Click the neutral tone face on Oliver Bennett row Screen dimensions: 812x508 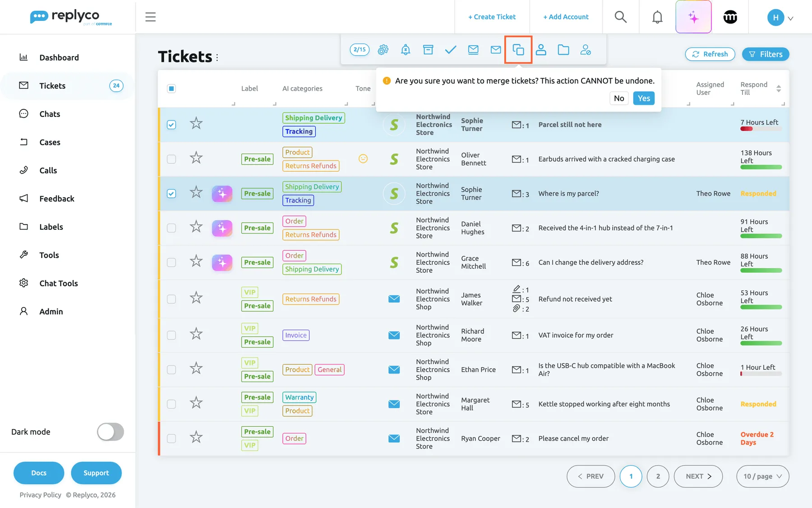pos(363,158)
